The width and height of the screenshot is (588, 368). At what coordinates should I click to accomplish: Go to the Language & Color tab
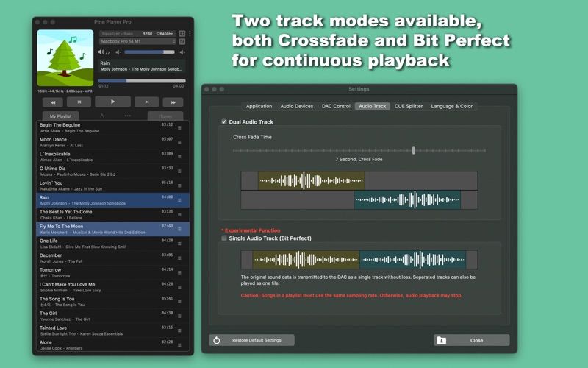pyautogui.click(x=451, y=106)
